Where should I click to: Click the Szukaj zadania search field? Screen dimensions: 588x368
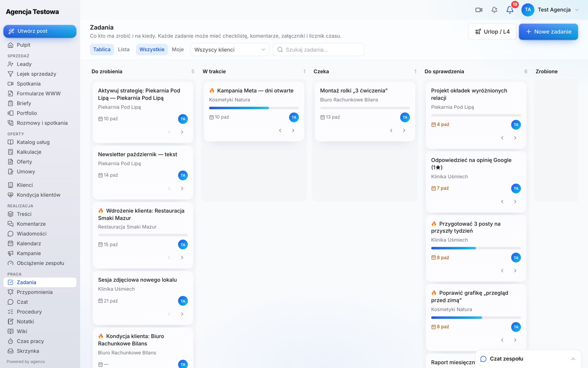[x=318, y=49]
